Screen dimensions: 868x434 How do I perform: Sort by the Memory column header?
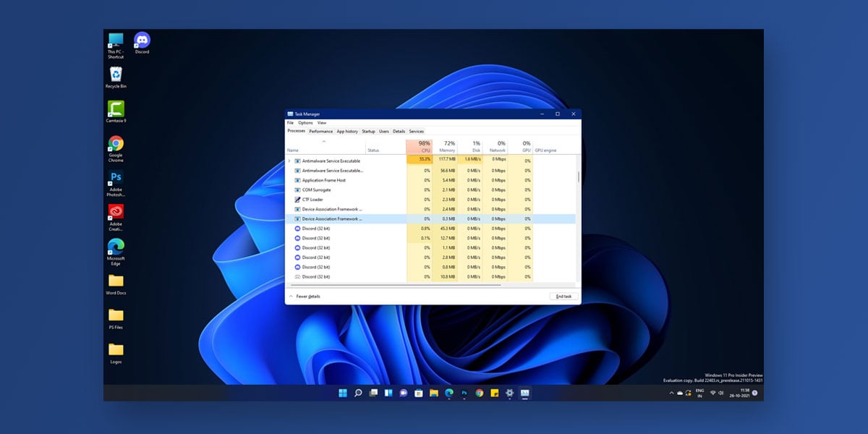(x=446, y=146)
